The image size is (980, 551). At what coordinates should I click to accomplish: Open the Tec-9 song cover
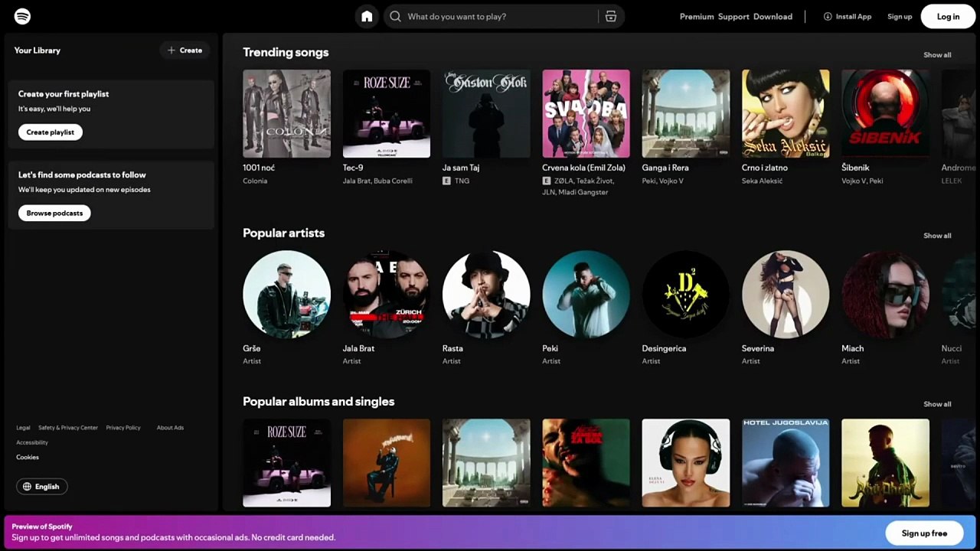[x=387, y=113]
